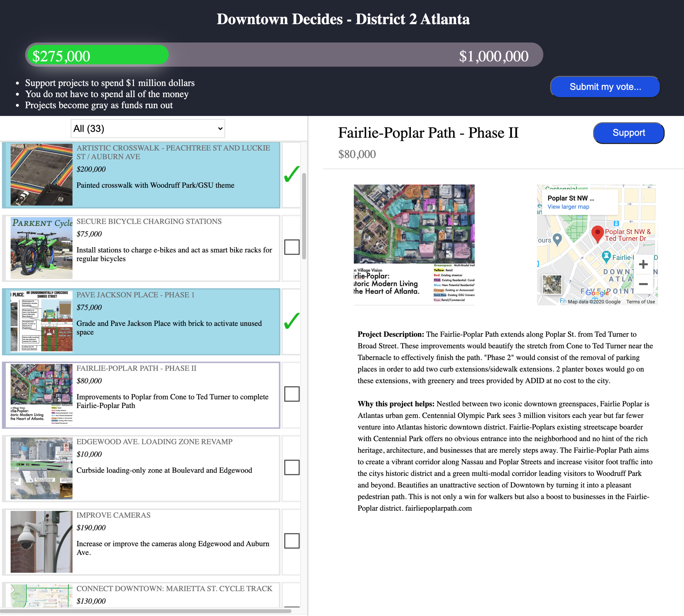The width and height of the screenshot is (684, 616).
Task: Zoom in on the embedded map
Action: pos(643,264)
